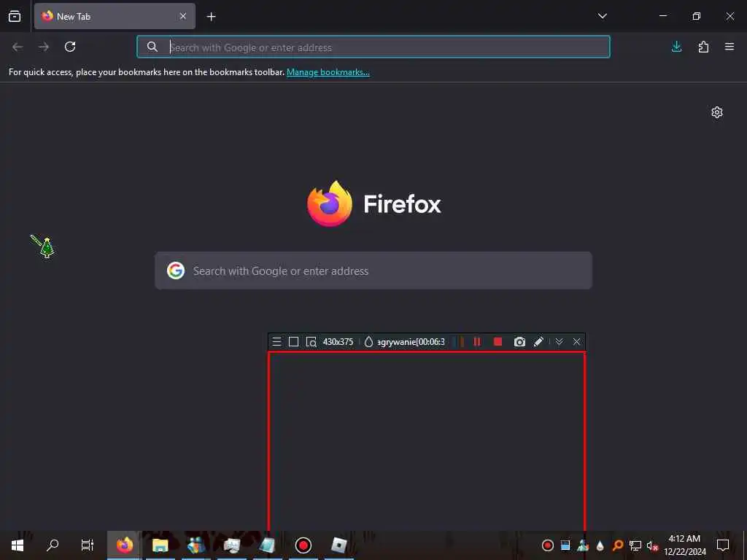
Task: Switch to Firefox on the taskbar
Action: pyautogui.click(x=124, y=545)
